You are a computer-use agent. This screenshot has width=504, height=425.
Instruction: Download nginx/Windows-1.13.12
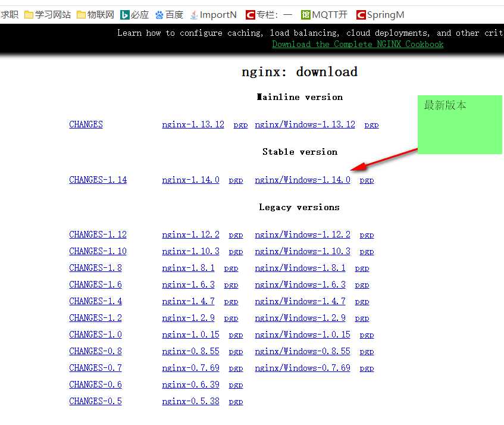[305, 124]
